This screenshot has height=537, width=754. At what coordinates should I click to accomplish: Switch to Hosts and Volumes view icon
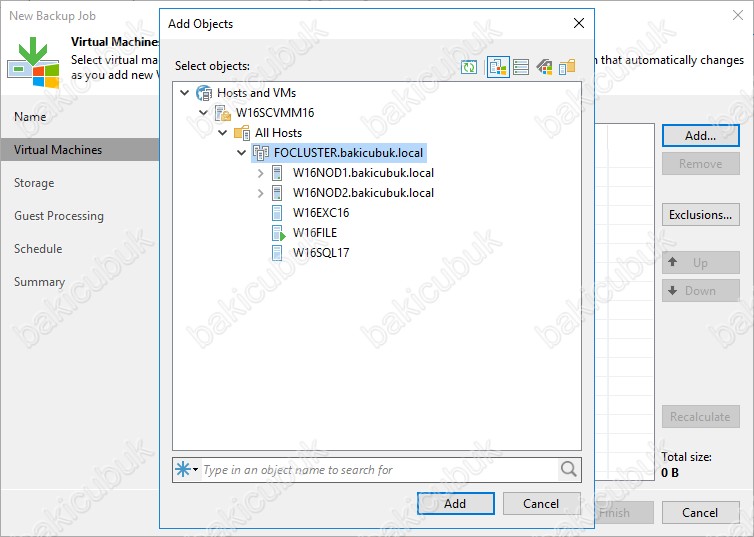tap(521, 67)
